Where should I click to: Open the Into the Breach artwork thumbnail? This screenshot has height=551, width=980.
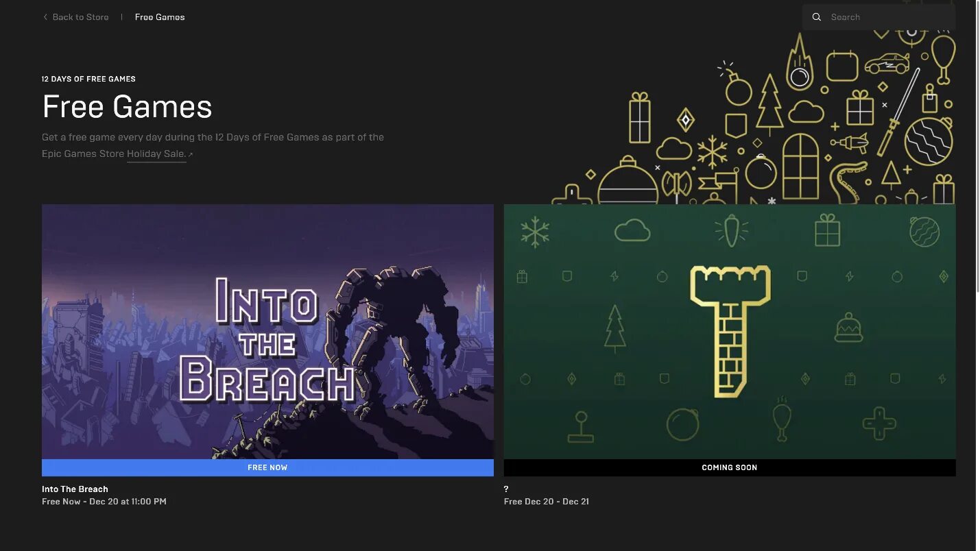click(267, 332)
